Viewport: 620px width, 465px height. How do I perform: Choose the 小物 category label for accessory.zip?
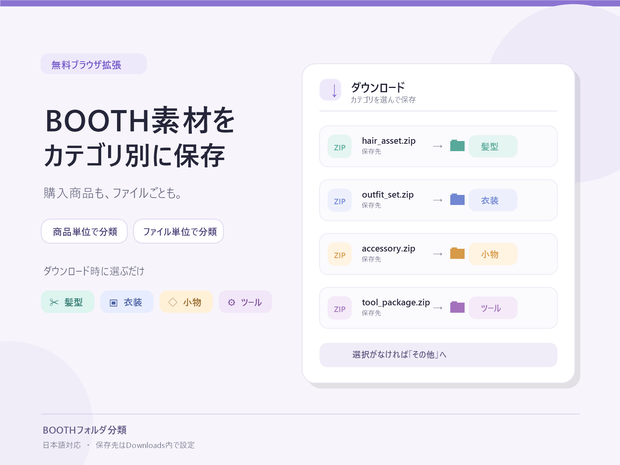493,254
